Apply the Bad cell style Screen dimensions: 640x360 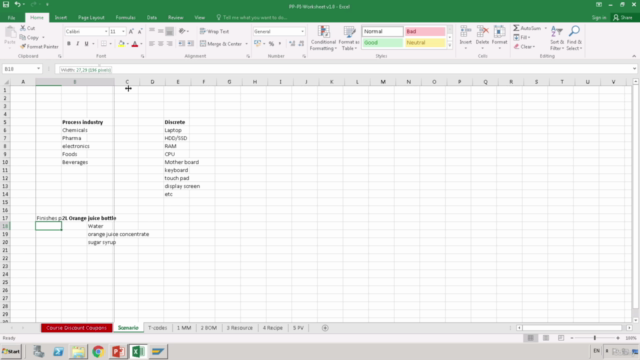coord(424,31)
